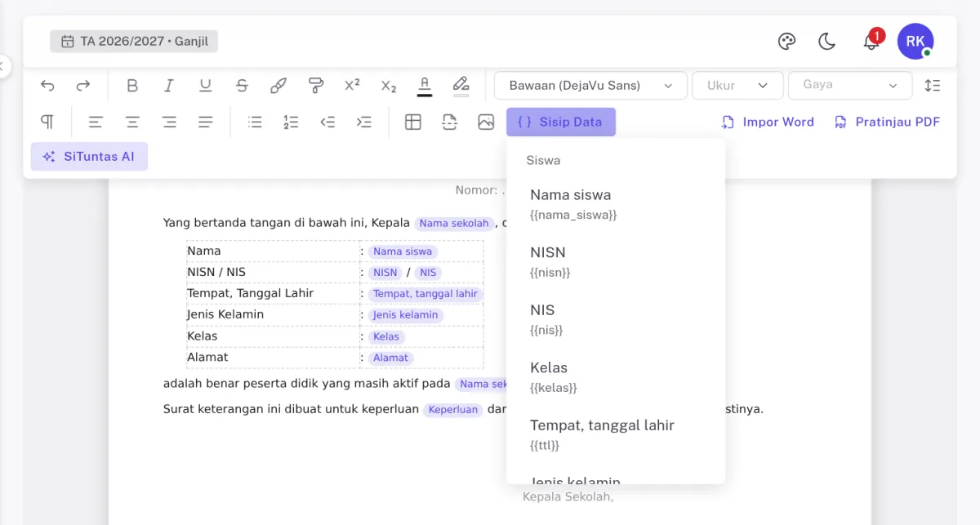This screenshot has width=980, height=525.
Task: Click the brush clear-formatting icon
Action: click(x=278, y=86)
